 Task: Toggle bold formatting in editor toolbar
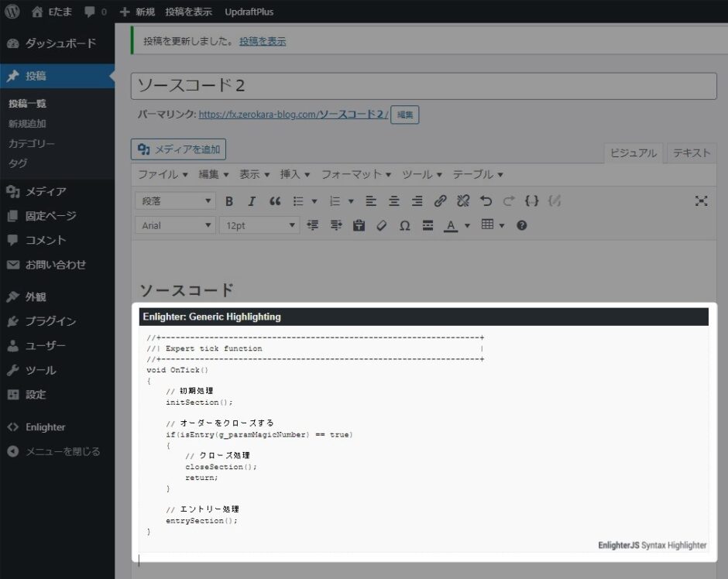pyautogui.click(x=229, y=201)
